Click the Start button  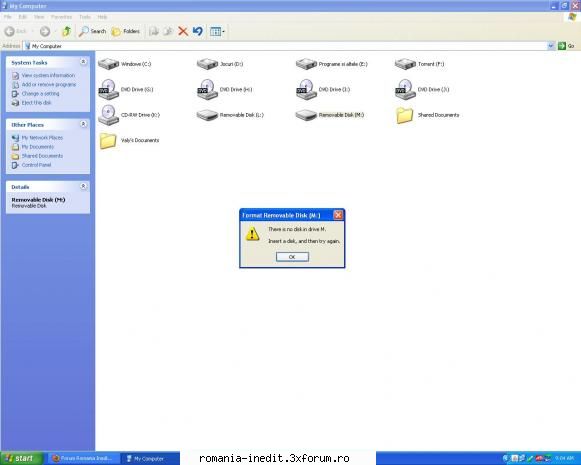[x=21, y=458]
